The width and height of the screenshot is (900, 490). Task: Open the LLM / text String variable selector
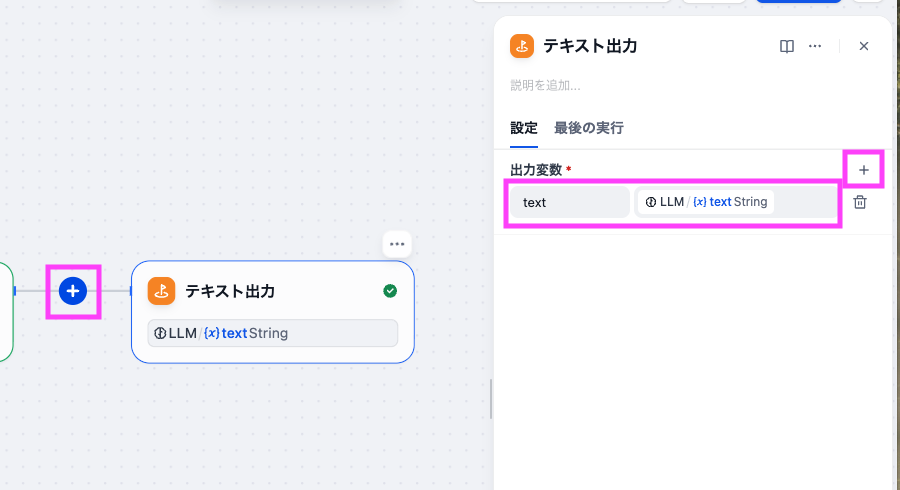tap(735, 202)
